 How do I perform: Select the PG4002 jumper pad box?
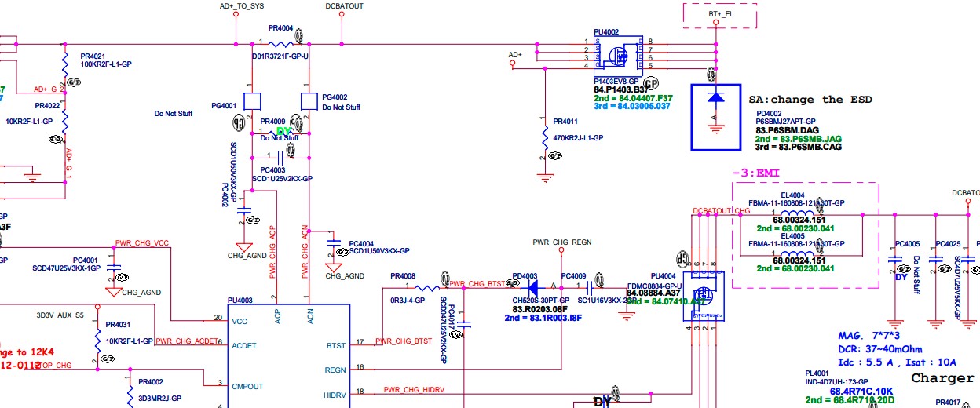311,101
